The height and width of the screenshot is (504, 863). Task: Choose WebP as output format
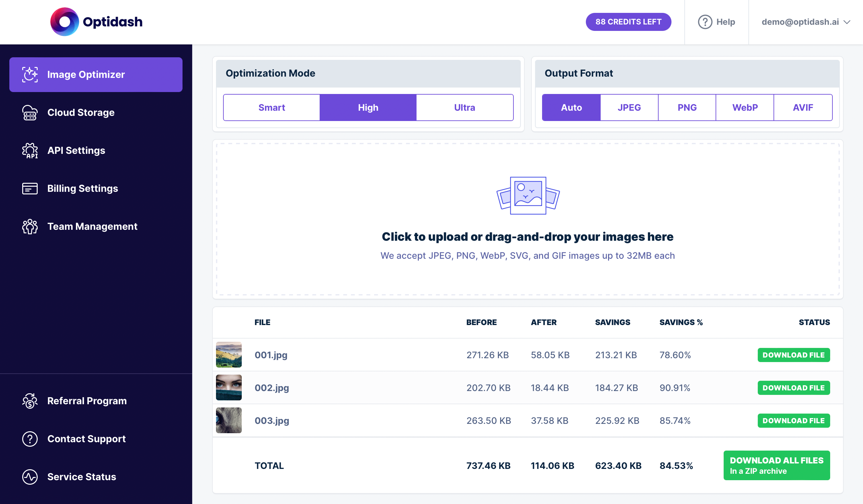tap(745, 107)
